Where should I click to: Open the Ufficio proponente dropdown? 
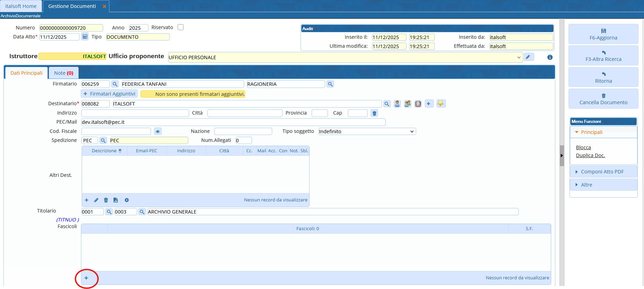[519, 57]
